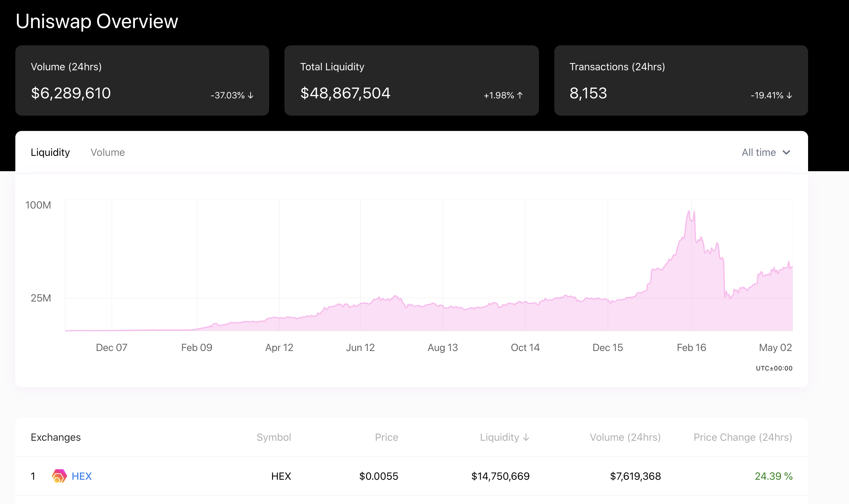Click the +1.98% liquidity change
Viewport: 849px width, 504px height.
pyautogui.click(x=499, y=95)
